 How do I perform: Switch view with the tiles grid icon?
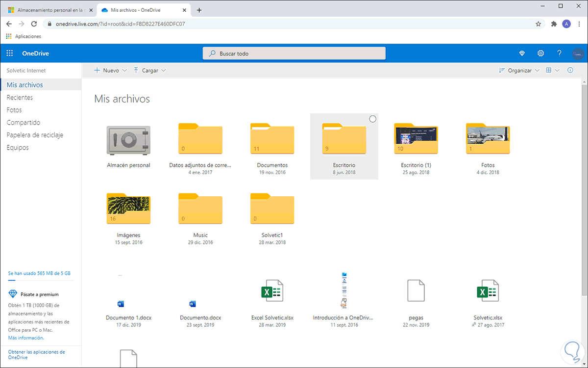[549, 70]
